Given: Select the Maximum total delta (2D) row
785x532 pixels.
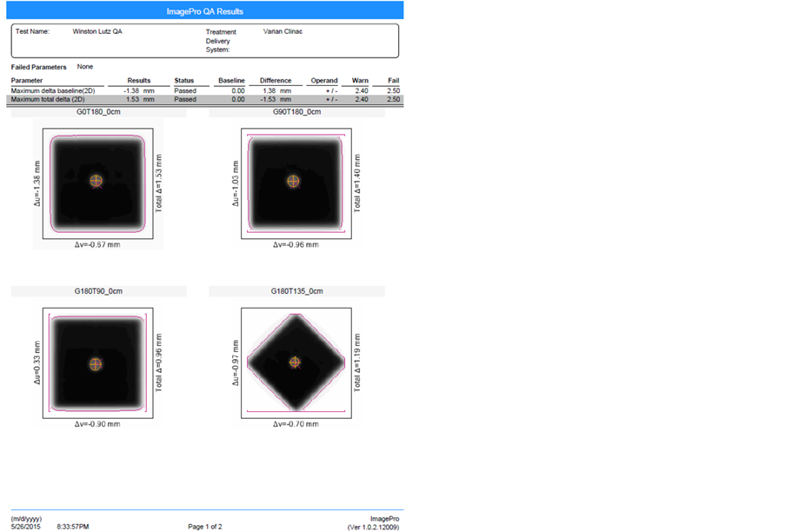Looking at the screenshot, I should coord(205,100).
